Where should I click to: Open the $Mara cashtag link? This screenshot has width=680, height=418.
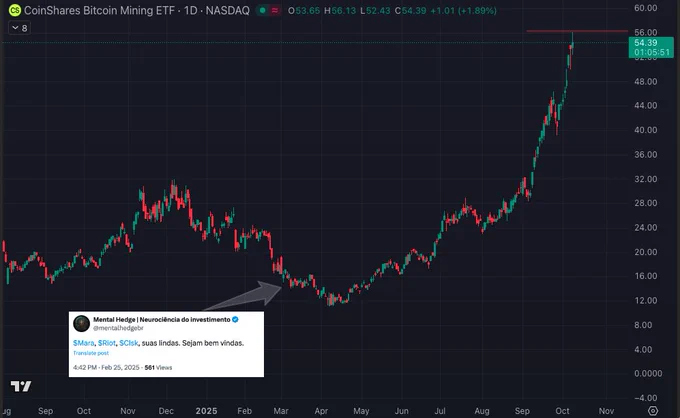click(x=84, y=343)
